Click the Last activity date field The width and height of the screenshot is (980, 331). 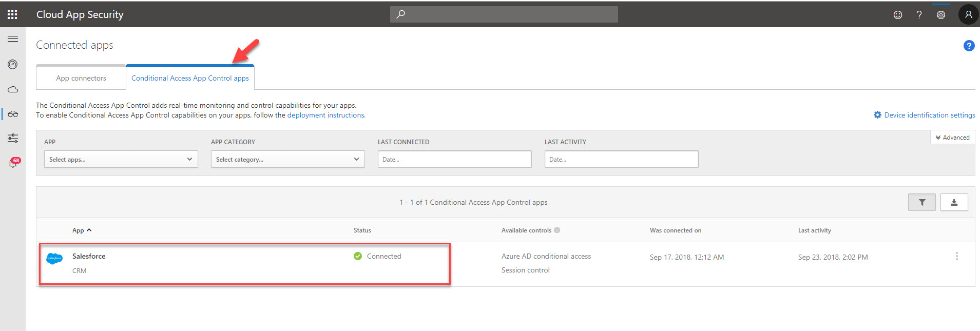click(622, 159)
